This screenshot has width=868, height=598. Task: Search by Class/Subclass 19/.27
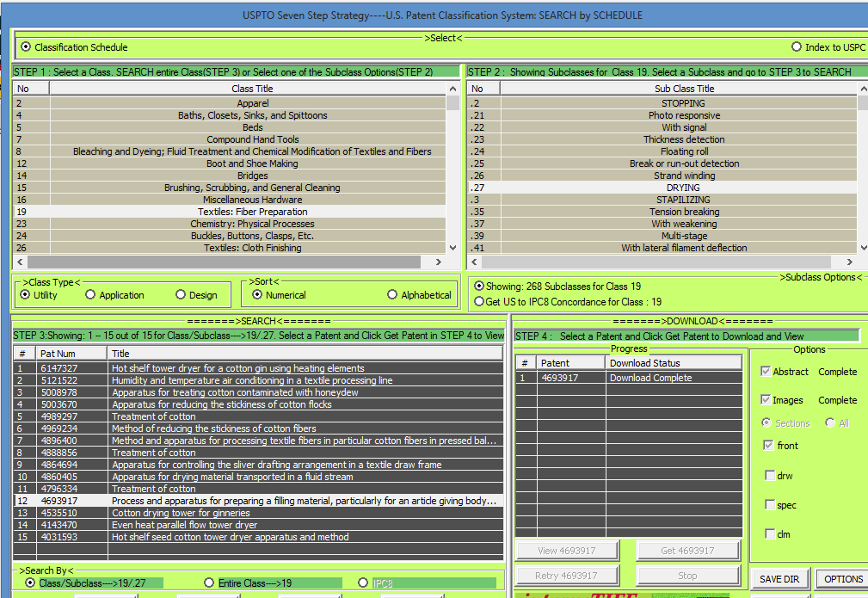pos(30,583)
